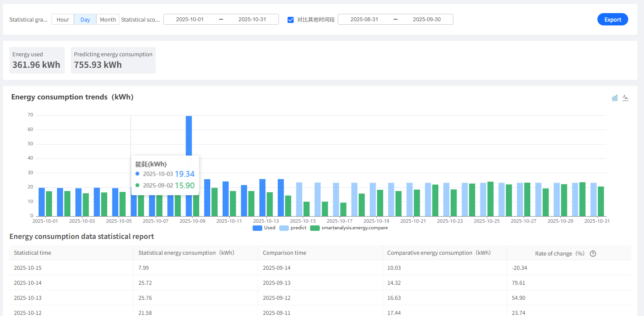Click Energy consumption data statistical report heading
The width and height of the screenshot is (644, 316).
82,237
